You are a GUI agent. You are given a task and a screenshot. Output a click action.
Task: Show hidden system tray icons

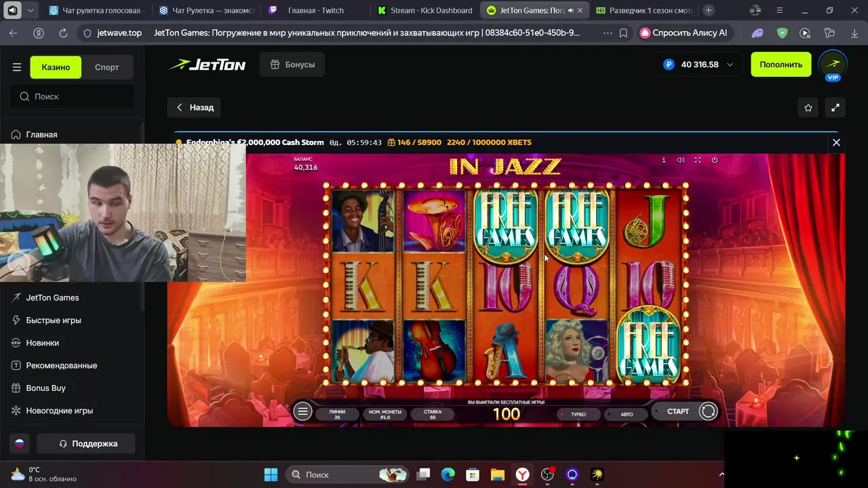click(x=722, y=474)
